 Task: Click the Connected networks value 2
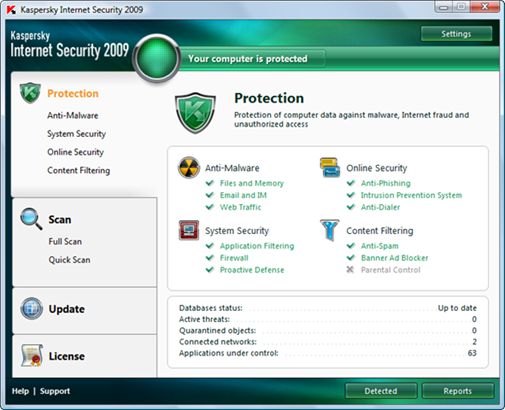(474, 341)
